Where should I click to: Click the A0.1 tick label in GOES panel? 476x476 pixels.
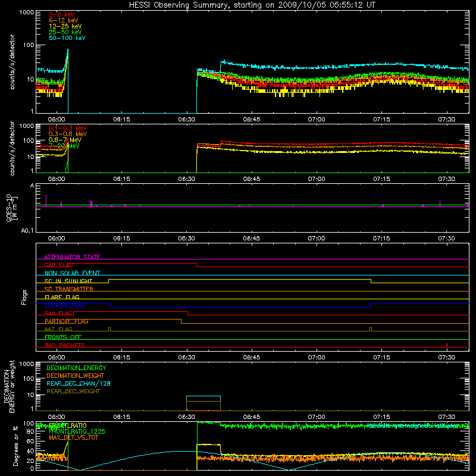pyautogui.click(x=27, y=231)
